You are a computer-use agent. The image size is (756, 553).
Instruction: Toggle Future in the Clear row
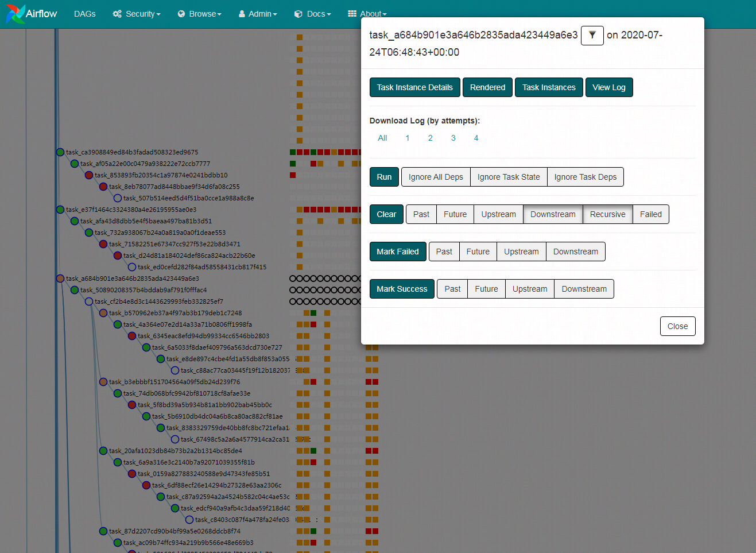tap(455, 214)
